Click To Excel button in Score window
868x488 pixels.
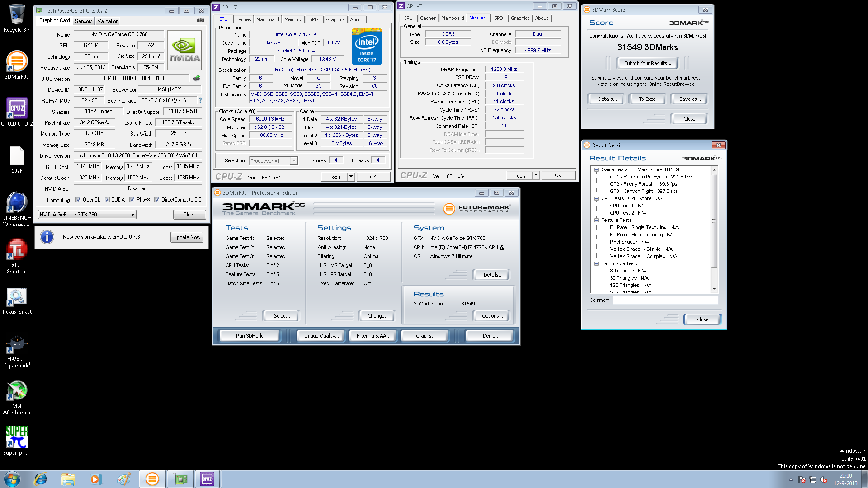point(647,99)
